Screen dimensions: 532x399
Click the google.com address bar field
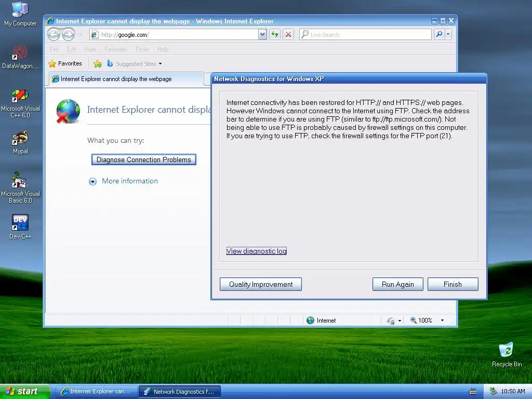coord(174,35)
